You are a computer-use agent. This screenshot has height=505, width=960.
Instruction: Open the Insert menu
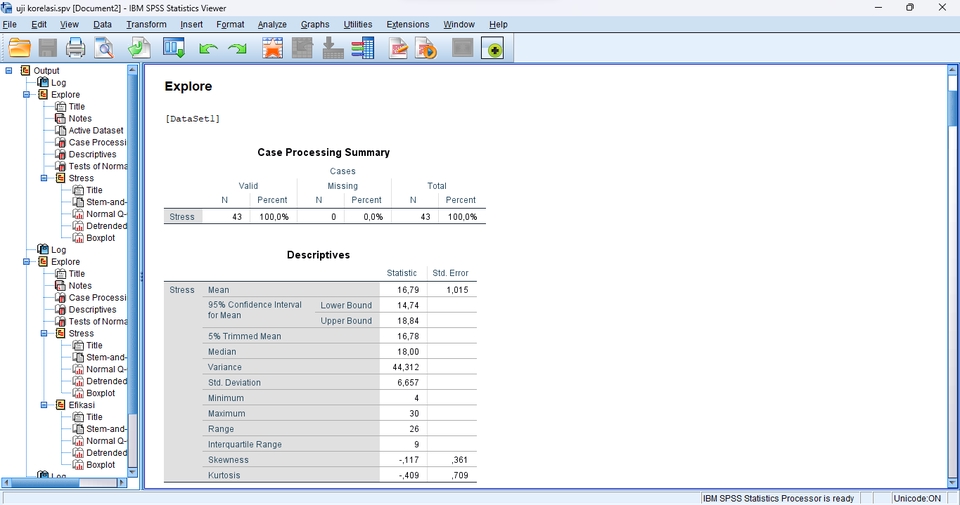pos(191,24)
